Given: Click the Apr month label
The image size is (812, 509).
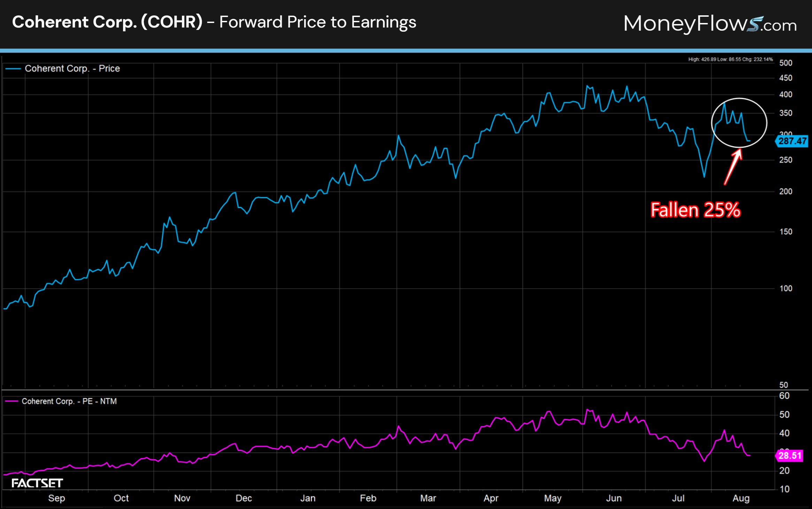Looking at the screenshot, I should coord(491,498).
